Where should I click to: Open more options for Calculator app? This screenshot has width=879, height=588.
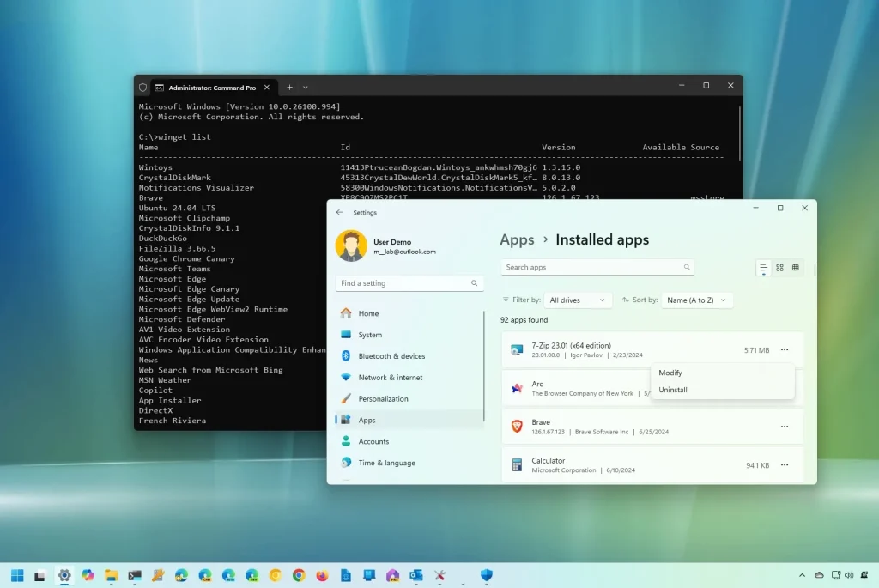(785, 464)
